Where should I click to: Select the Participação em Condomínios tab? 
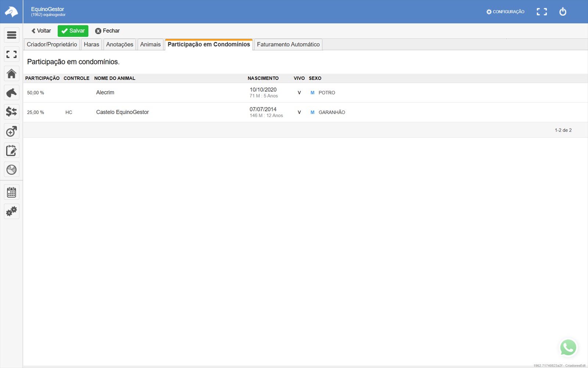coord(209,44)
